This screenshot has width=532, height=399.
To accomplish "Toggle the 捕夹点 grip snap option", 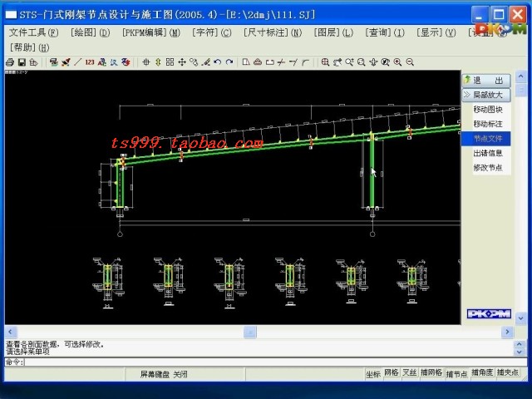I will tap(508, 372).
